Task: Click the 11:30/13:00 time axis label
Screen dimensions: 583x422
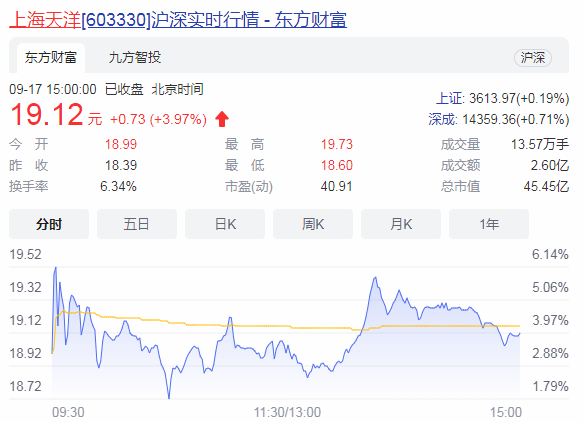Action: (x=287, y=412)
